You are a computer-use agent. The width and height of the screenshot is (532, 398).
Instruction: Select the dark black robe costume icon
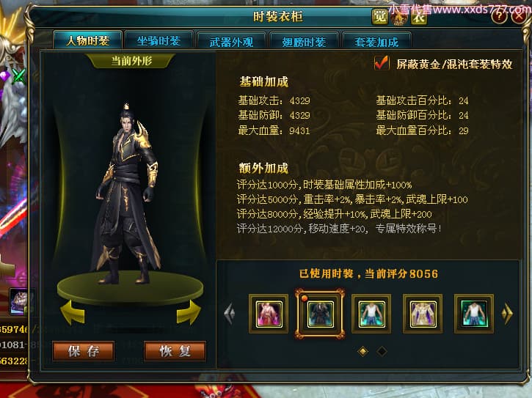coord(320,314)
